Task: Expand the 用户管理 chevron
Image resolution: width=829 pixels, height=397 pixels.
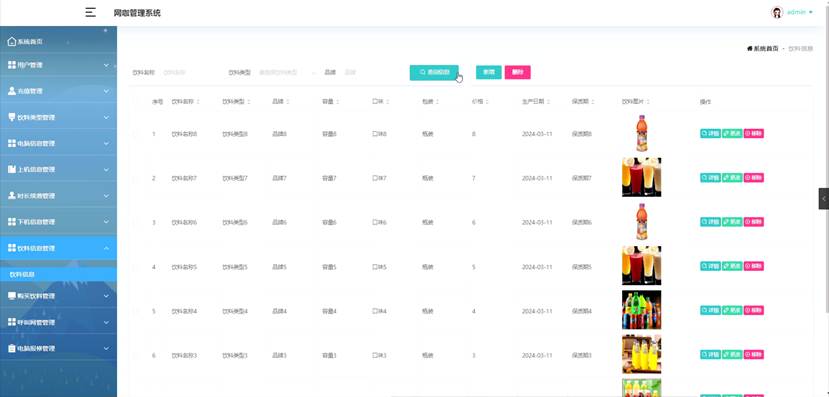Action: pos(106,65)
